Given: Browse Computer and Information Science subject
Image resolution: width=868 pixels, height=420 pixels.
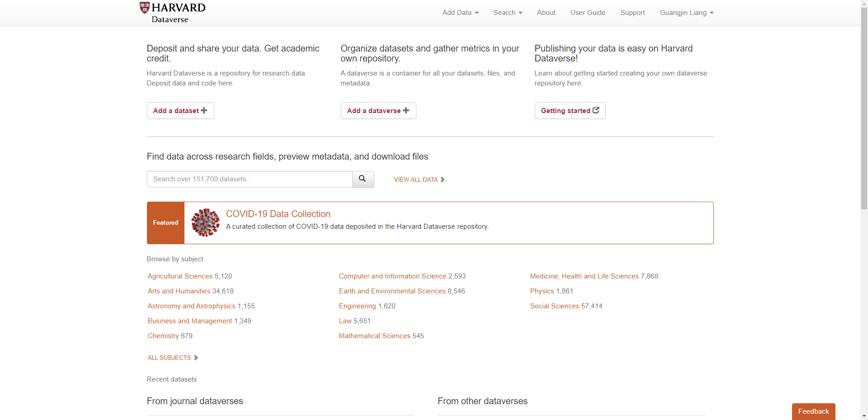Looking at the screenshot, I should [x=392, y=276].
